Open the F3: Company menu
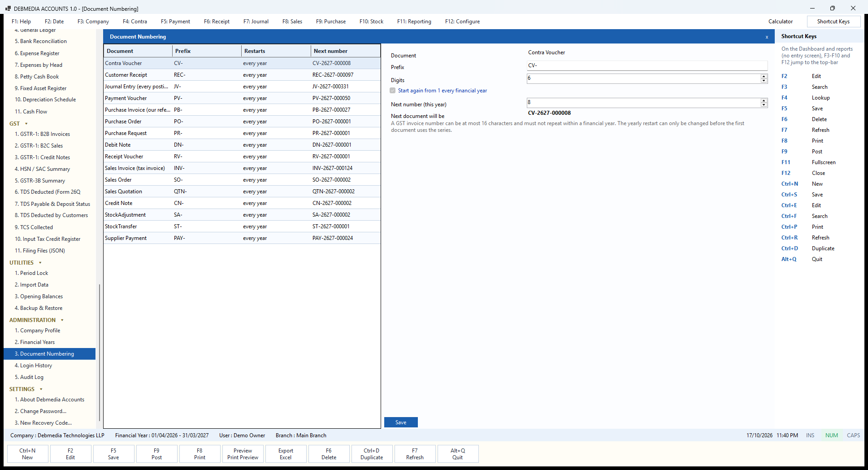The image size is (868, 470). pos(93,22)
